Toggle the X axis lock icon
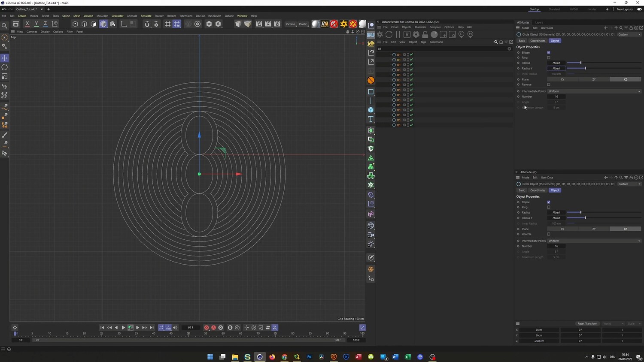Image resolution: width=644 pixels, height=362 pixels. point(27,24)
